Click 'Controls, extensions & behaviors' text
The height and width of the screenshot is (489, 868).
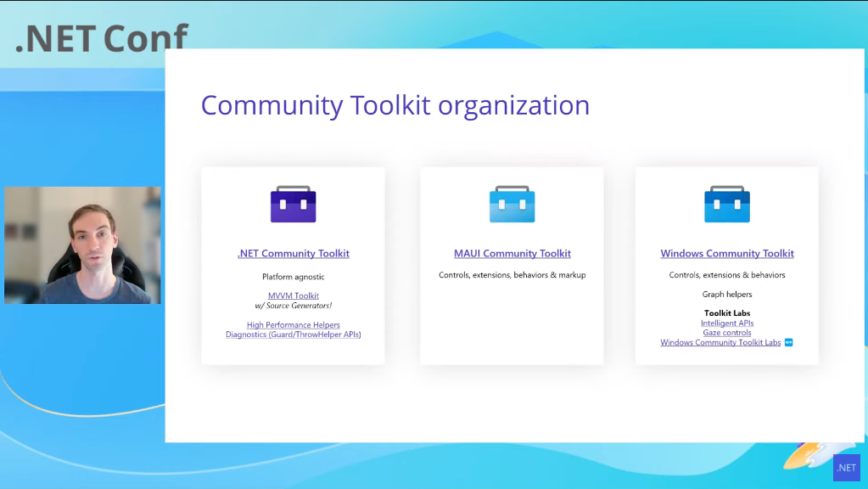[727, 275]
